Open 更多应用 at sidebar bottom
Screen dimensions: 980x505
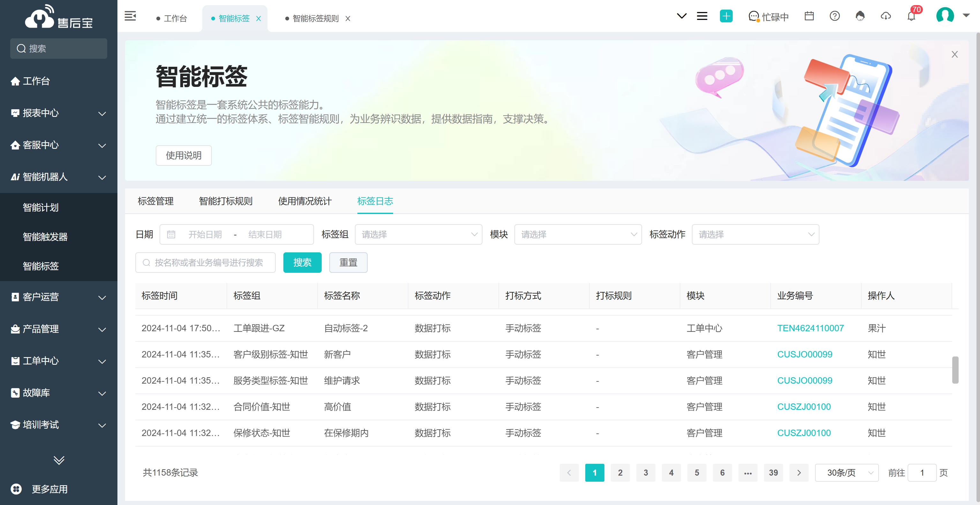tap(40, 489)
